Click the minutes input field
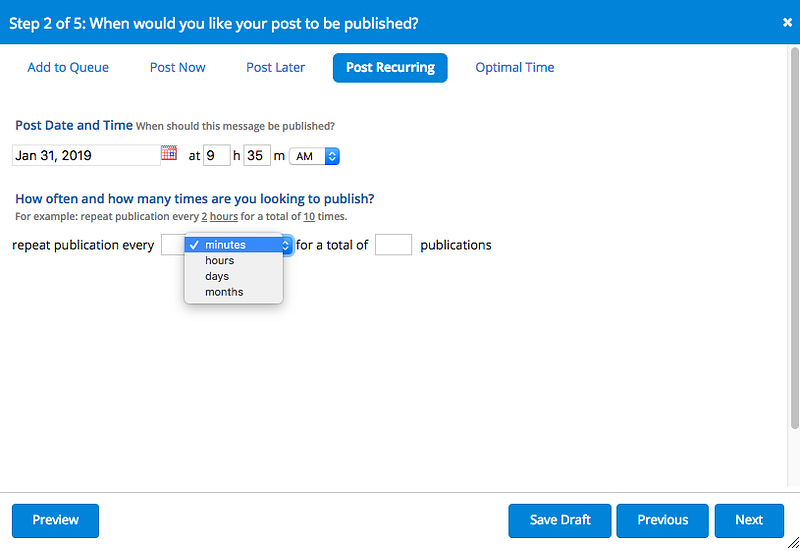 pos(257,156)
